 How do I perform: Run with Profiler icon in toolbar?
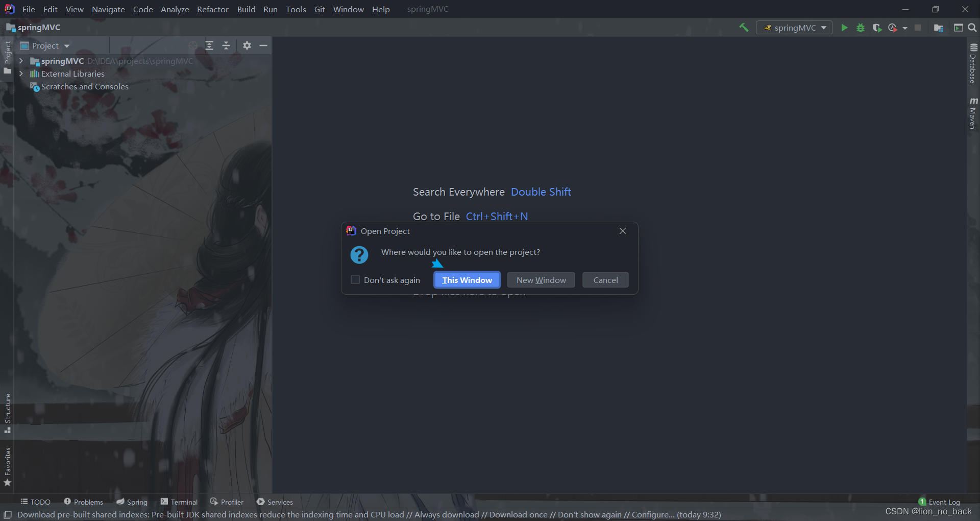[892, 28]
